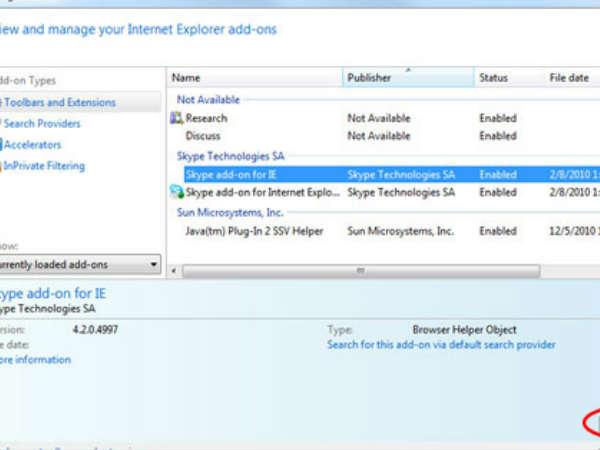
Task: Collapse the 'Sun Microsystems, Inc.' group header
Action: click(x=230, y=212)
